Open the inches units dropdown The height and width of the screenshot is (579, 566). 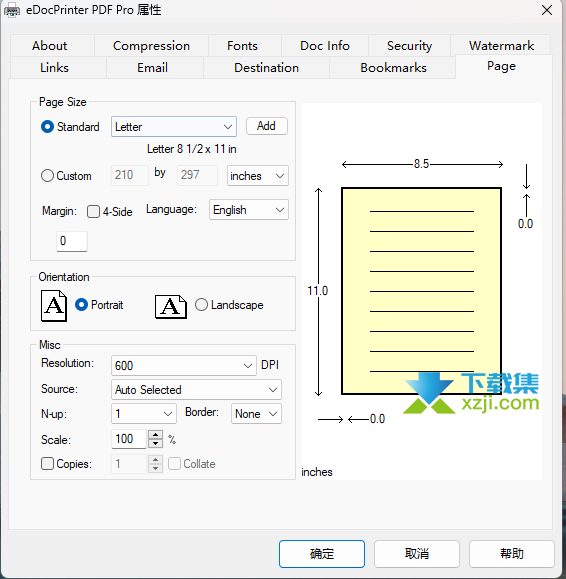pyautogui.click(x=258, y=175)
